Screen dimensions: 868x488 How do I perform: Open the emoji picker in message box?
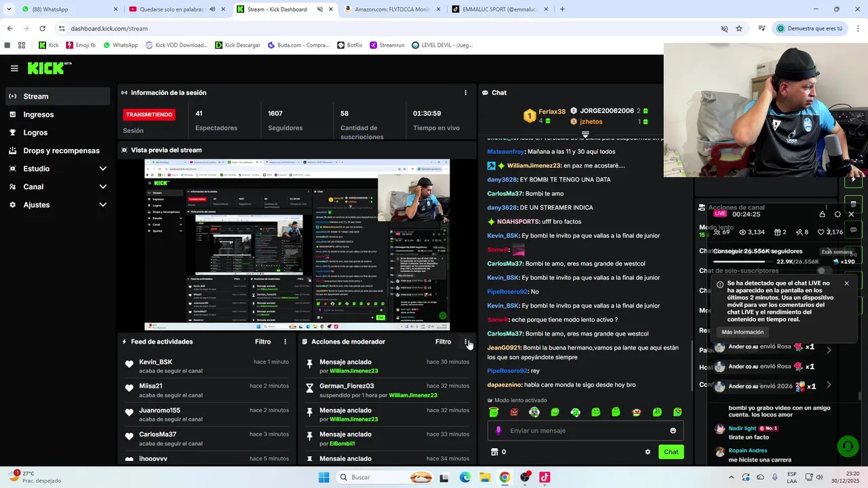coord(673,430)
